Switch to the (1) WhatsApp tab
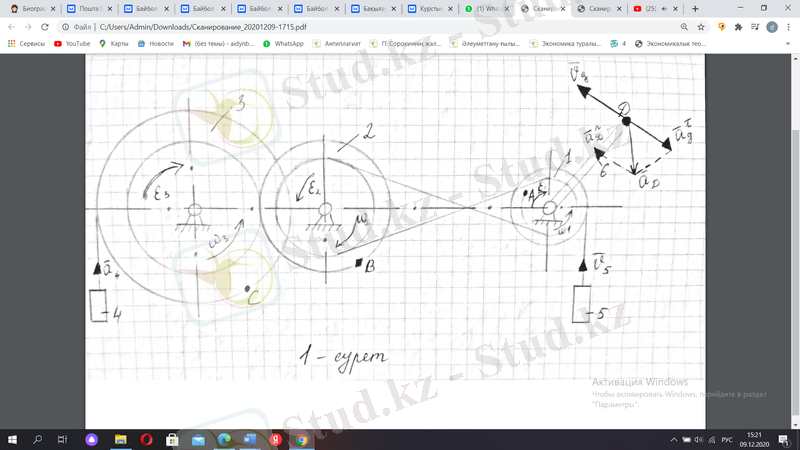Image resolution: width=800 pixels, height=450 pixels. pos(488,9)
